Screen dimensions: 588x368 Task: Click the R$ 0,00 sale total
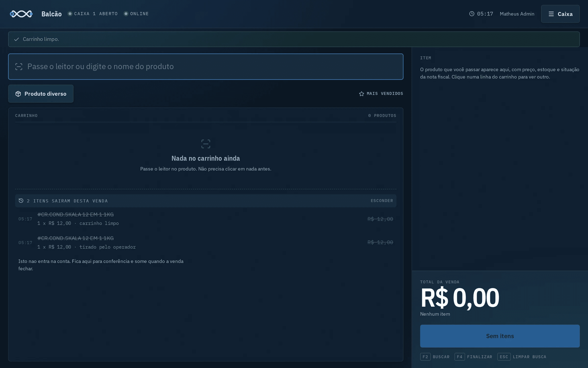(x=460, y=298)
